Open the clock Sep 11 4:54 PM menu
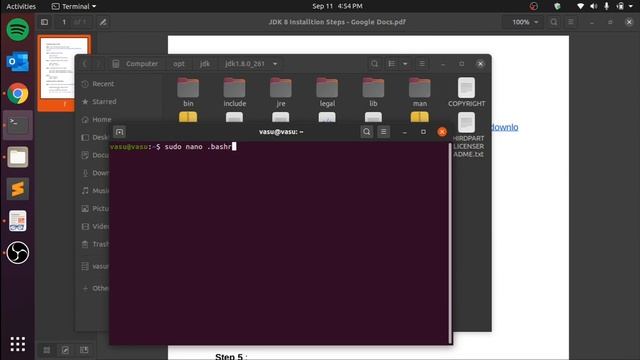640x360 pixels. 337,6
